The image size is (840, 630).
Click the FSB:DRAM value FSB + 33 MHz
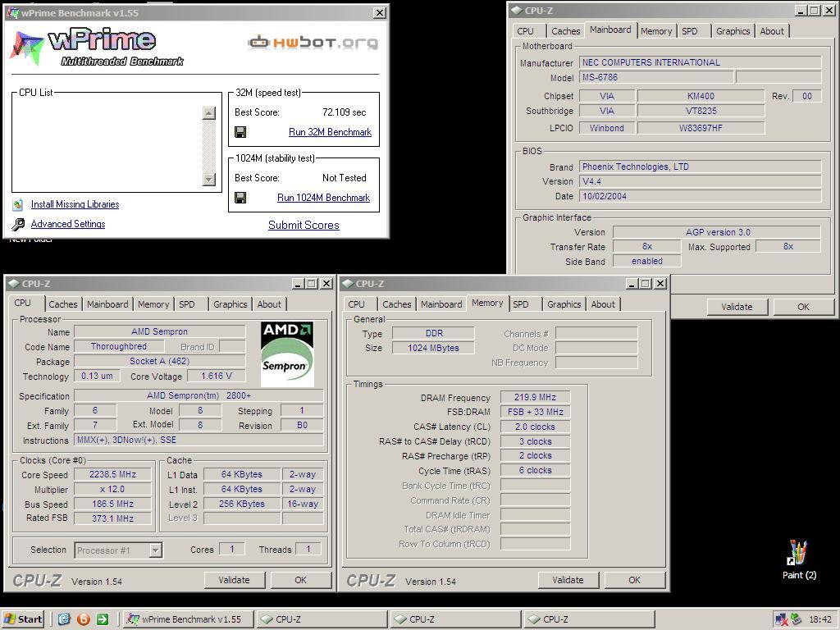point(535,412)
